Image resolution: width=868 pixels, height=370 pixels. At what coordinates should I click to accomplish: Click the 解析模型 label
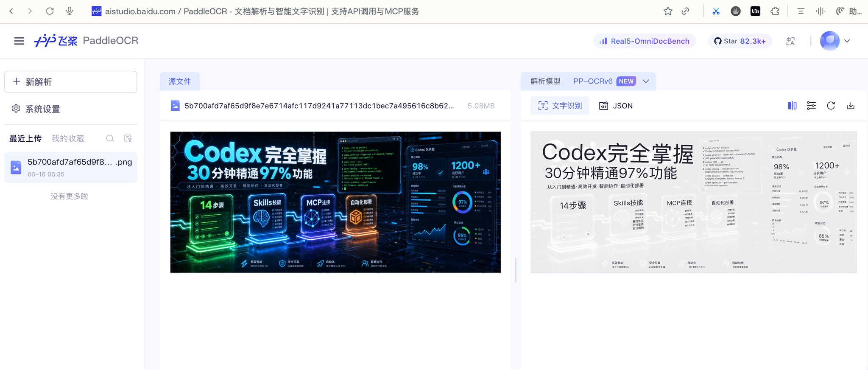pos(545,81)
